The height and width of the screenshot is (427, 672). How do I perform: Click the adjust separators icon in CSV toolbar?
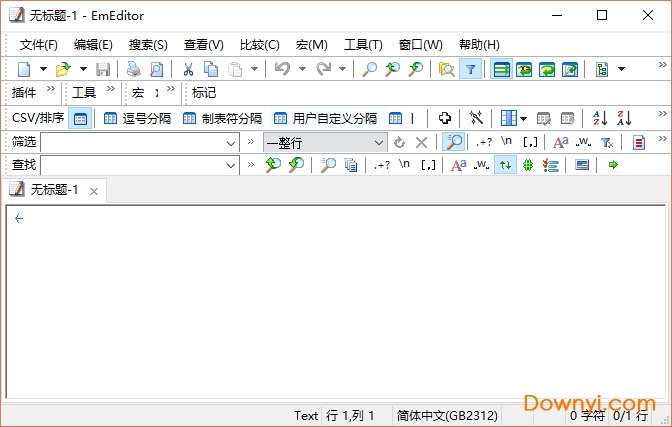click(x=476, y=118)
